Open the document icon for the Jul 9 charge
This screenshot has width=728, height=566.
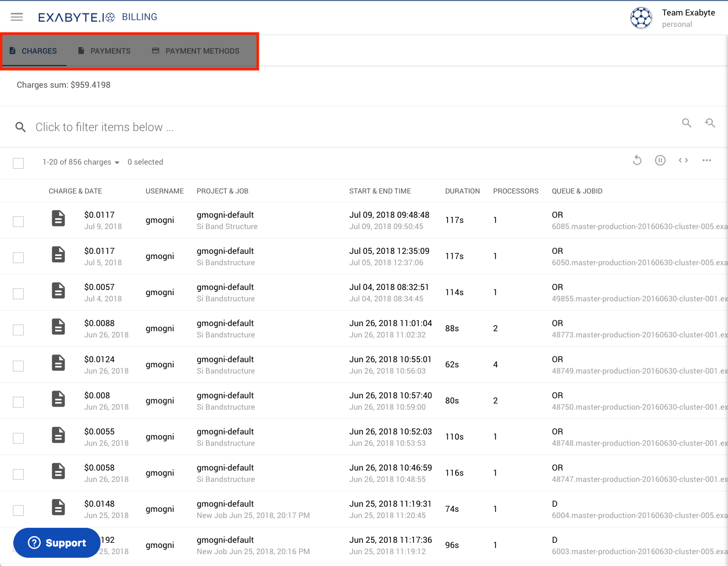[x=58, y=218]
